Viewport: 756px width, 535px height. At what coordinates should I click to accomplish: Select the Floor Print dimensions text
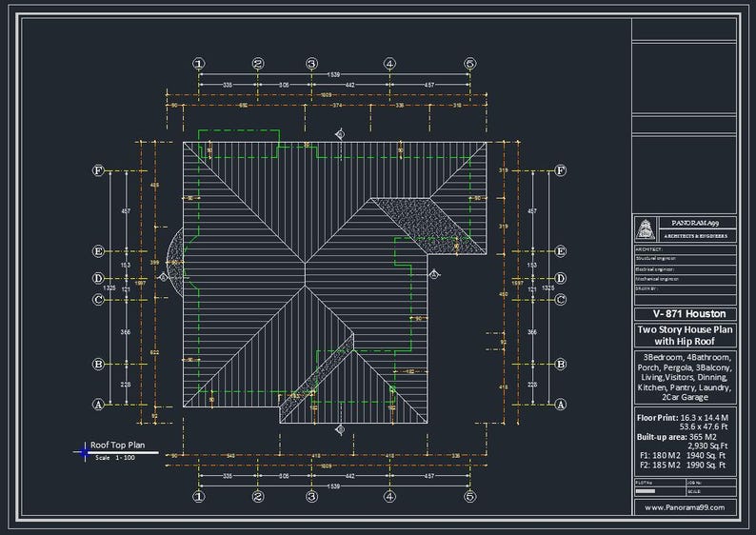click(x=683, y=423)
